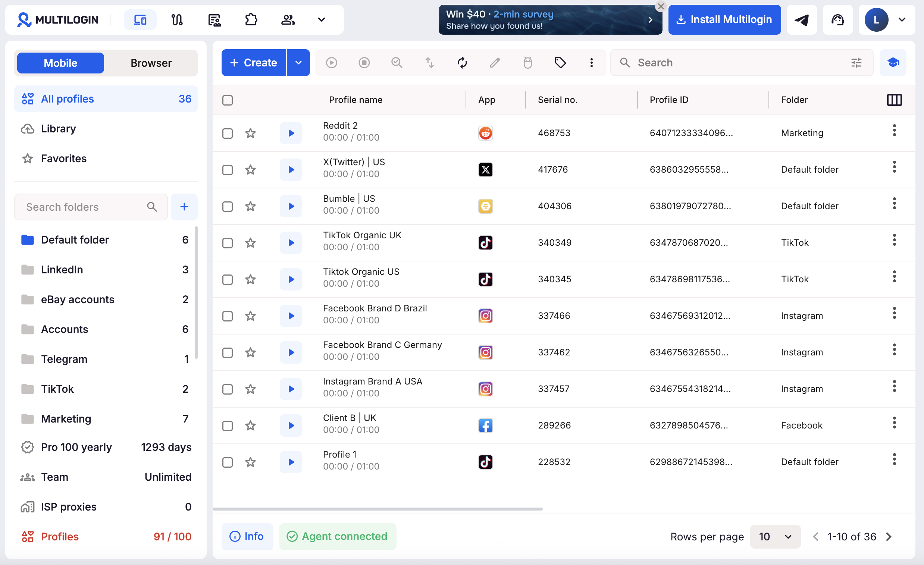Open Library in the sidebar
This screenshot has height=565, width=924.
tap(106, 129)
